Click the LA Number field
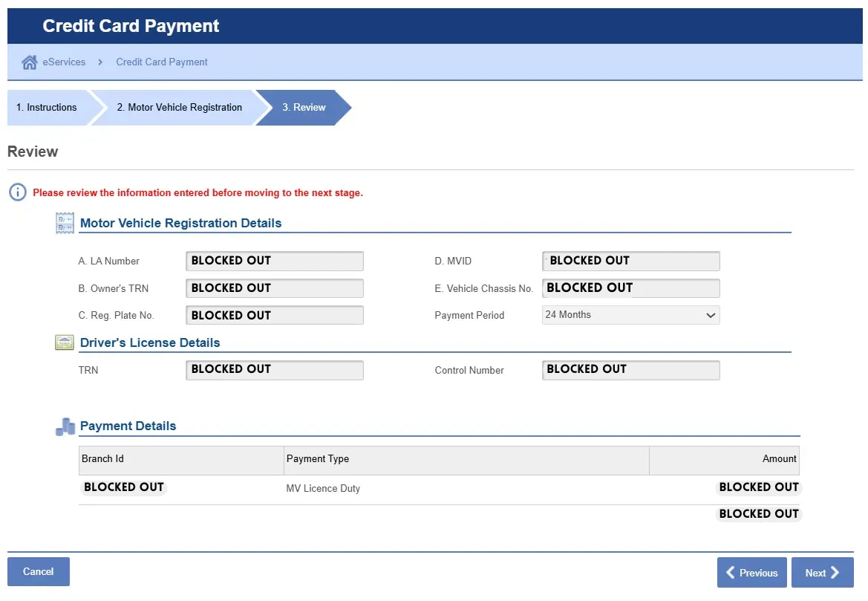The height and width of the screenshot is (601, 868). point(274,261)
